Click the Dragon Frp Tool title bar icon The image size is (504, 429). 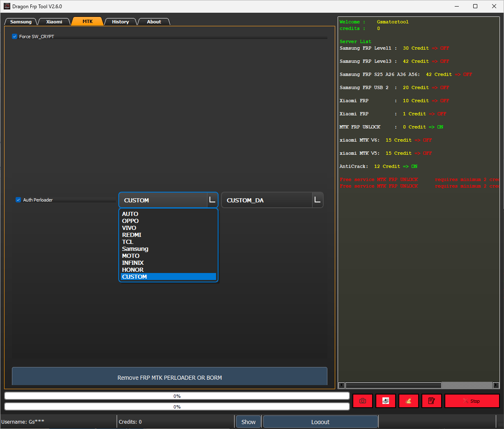click(x=6, y=6)
